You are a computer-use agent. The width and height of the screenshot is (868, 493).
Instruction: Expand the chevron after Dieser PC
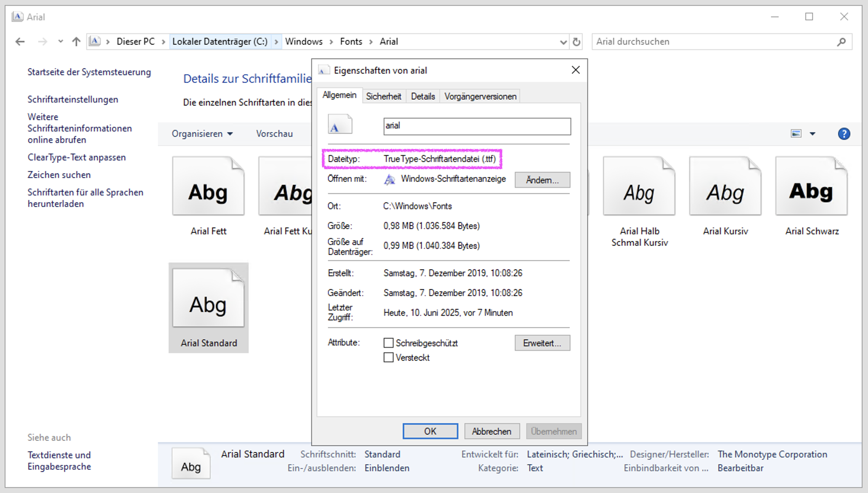pyautogui.click(x=163, y=42)
